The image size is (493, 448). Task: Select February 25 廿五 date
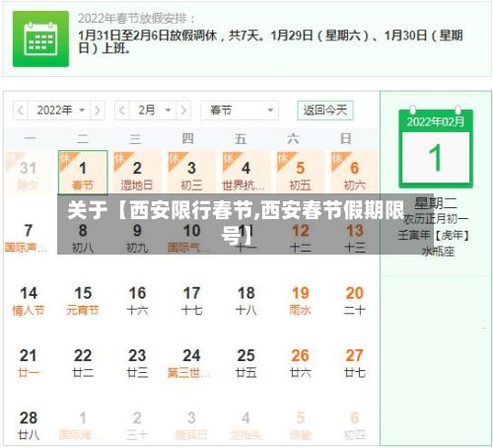tap(246, 363)
